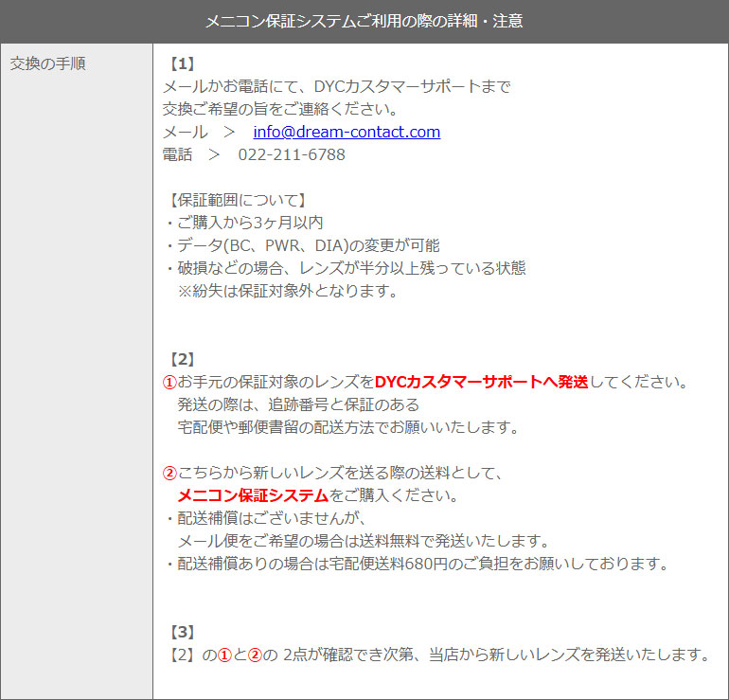Click the line メールかお電話にて、DYCカスタマーサポートまで
Screen dimensions: 729x700
click(x=337, y=86)
